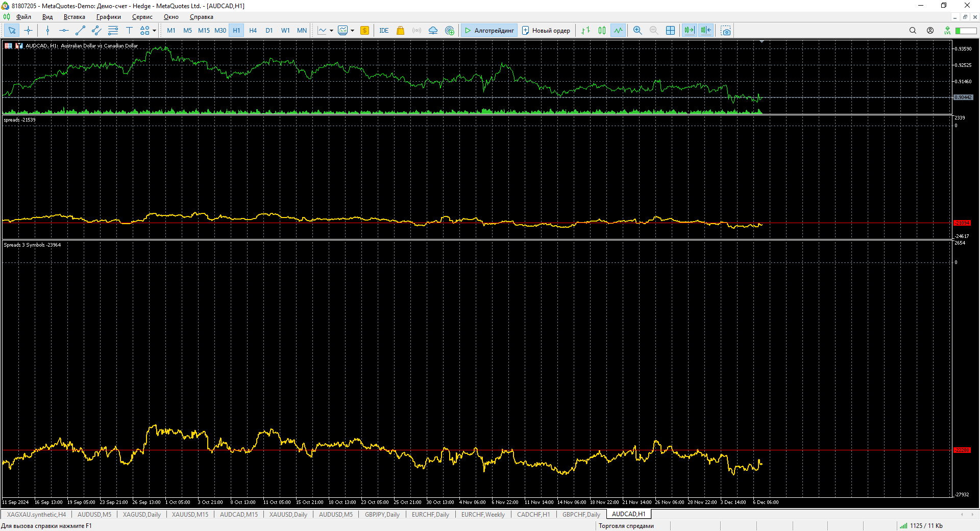The image size is (980, 531).
Task: Click the LVL level indicator icon
Action: [x=947, y=31]
